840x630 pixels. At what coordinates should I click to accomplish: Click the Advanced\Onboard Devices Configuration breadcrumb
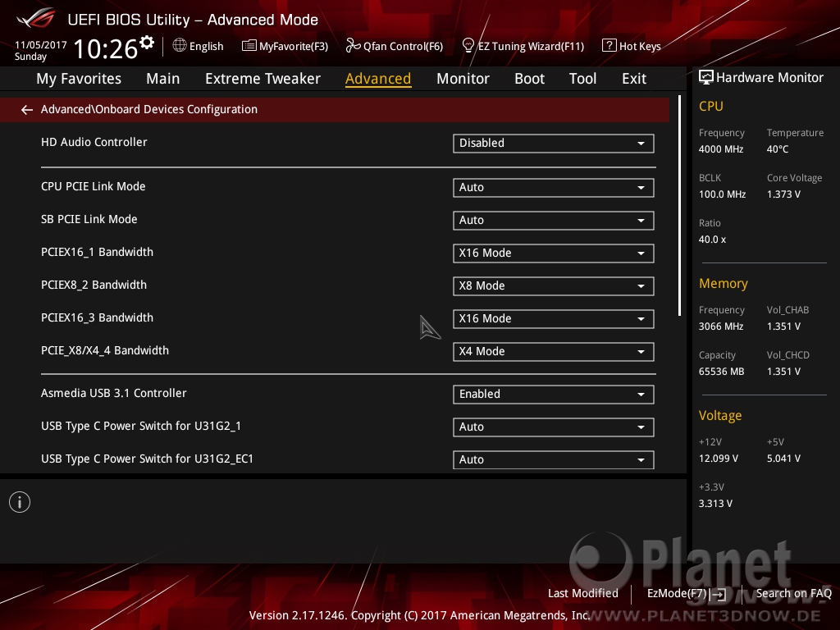[149, 109]
